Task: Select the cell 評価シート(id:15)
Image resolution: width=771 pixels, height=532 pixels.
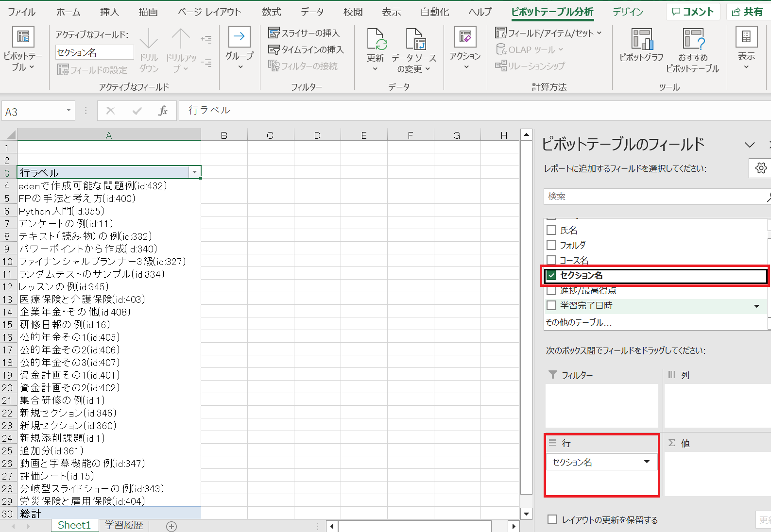Action: point(109,476)
